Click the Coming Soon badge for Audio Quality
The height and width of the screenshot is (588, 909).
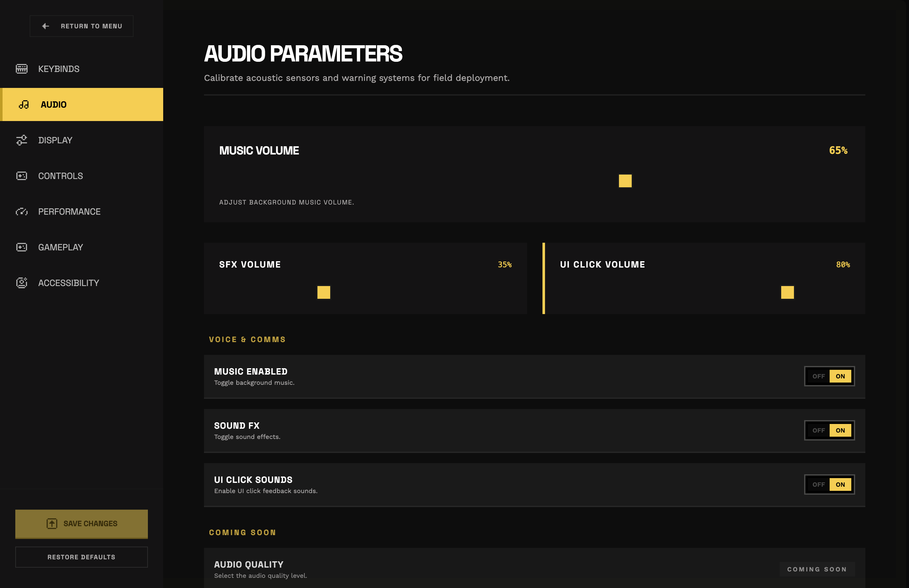point(817,569)
